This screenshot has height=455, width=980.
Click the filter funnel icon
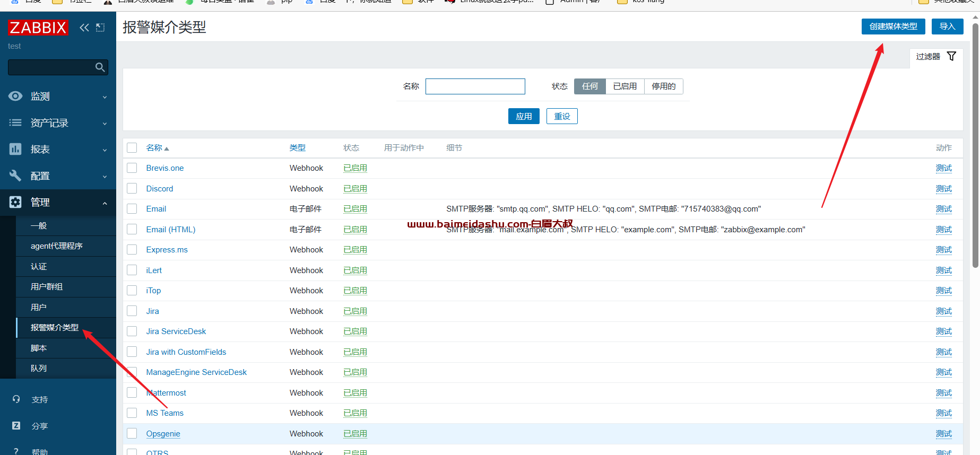coord(952,56)
